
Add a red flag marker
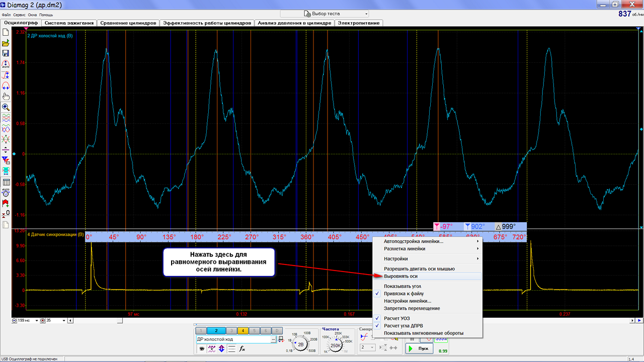tap(6, 203)
